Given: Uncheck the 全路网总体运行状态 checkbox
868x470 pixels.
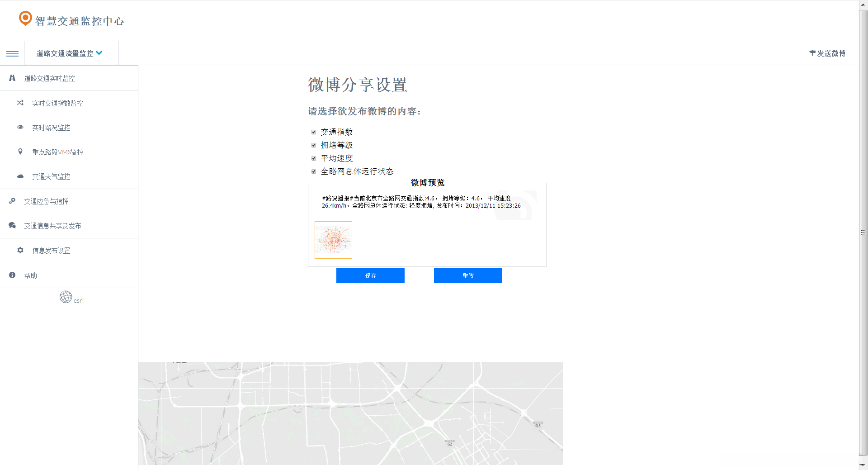Looking at the screenshot, I should pos(314,171).
